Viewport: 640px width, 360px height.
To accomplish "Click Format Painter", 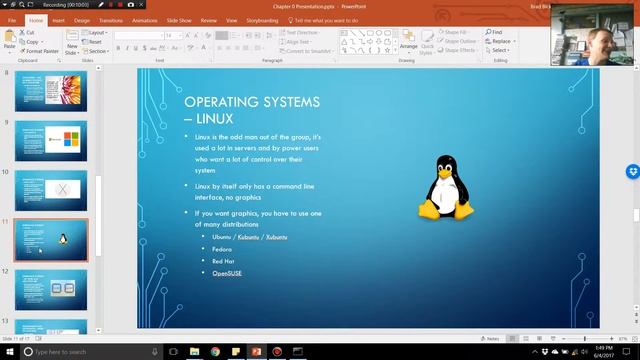I will [x=39, y=51].
